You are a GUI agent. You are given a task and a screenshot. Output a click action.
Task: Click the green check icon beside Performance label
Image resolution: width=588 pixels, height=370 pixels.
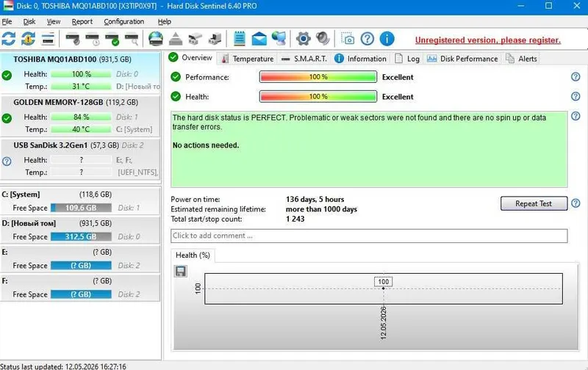[176, 77]
